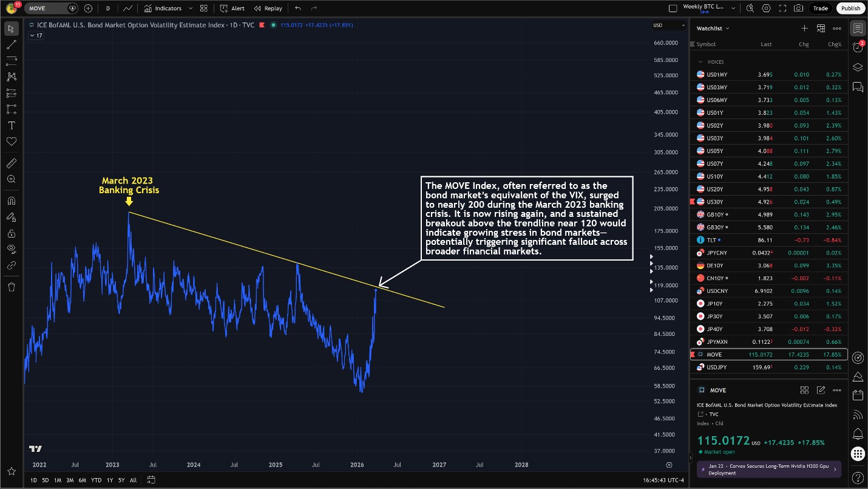This screenshot has height=489, width=868.
Task: Open the Indicators dialog
Action: 163,9
